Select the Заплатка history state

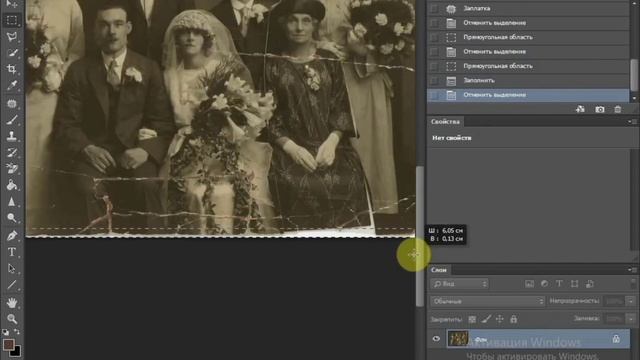[528, 8]
